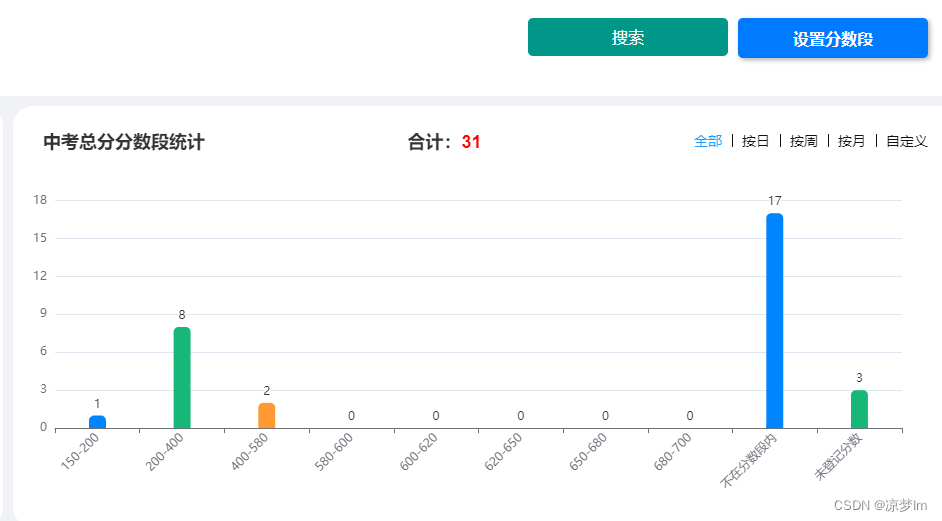Switch to 按日 daily filter
Image resolution: width=942 pixels, height=521 pixels.
coord(756,141)
